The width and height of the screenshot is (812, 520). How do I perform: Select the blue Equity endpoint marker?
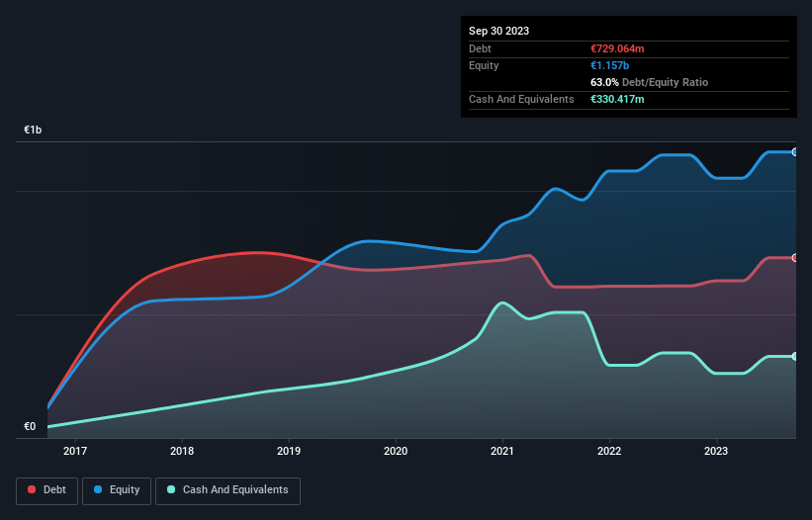coord(795,152)
